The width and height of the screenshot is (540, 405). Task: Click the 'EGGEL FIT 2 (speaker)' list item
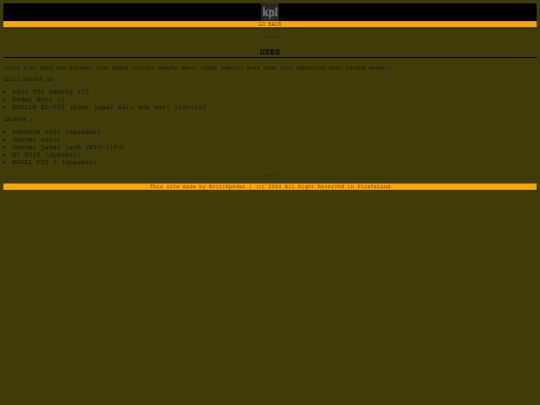(x=54, y=162)
